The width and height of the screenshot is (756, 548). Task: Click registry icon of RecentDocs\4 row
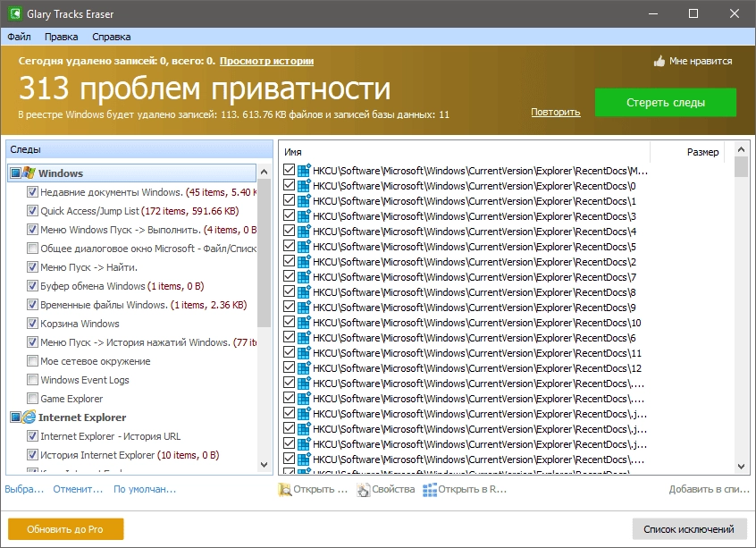pyautogui.click(x=304, y=232)
